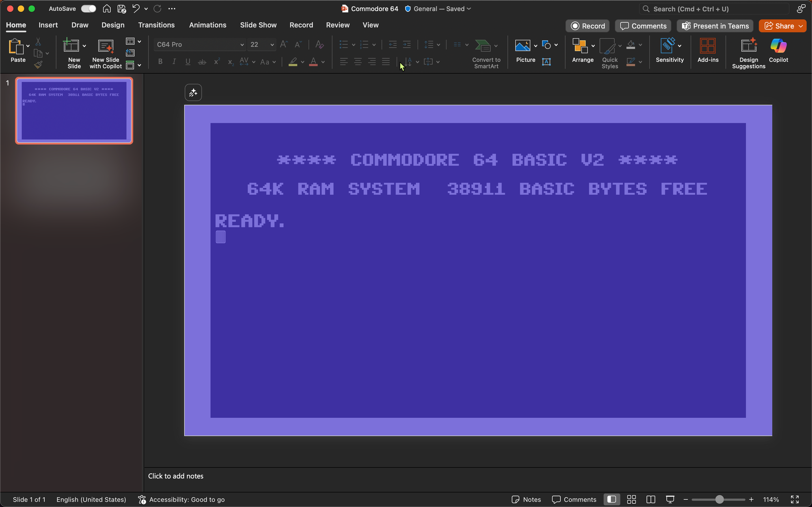812x507 pixels.
Task: Open Design Suggestions
Action: (x=749, y=53)
